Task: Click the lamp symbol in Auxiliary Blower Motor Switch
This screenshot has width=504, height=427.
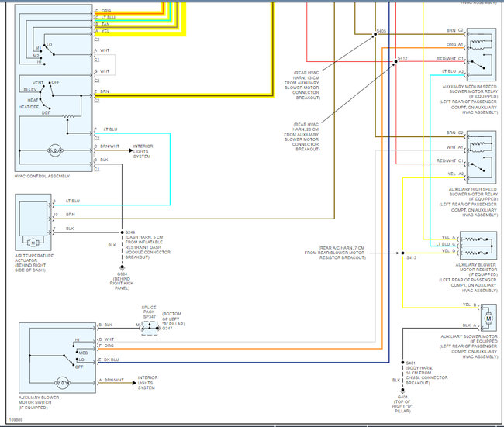Action: 63,383
